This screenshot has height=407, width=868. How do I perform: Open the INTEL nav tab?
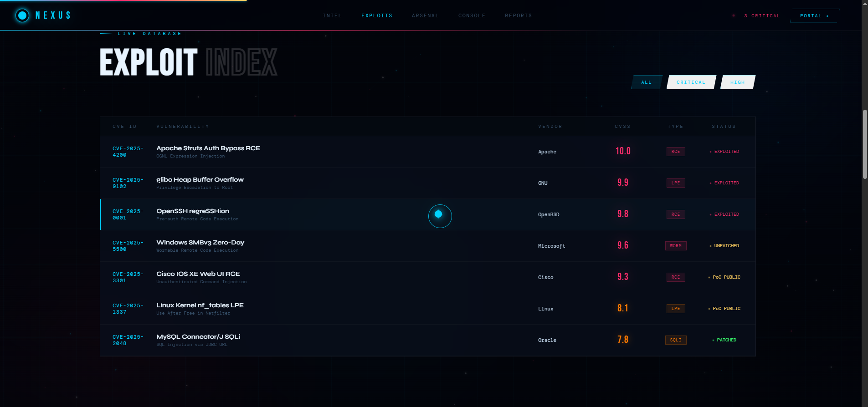pos(332,16)
